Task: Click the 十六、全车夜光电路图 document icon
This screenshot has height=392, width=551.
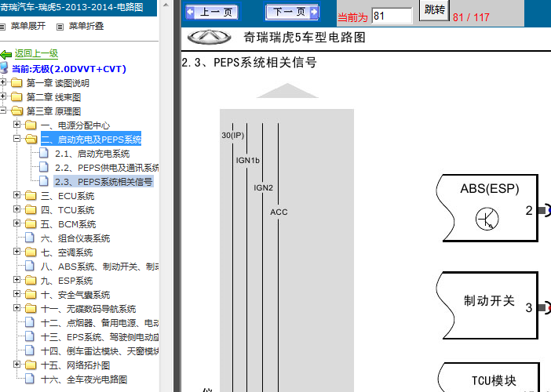Action: coord(30,379)
